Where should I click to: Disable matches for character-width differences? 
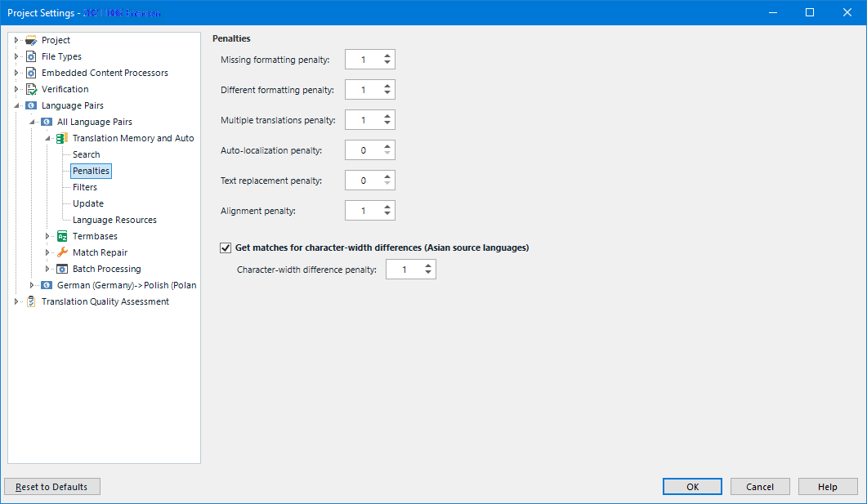coord(225,248)
